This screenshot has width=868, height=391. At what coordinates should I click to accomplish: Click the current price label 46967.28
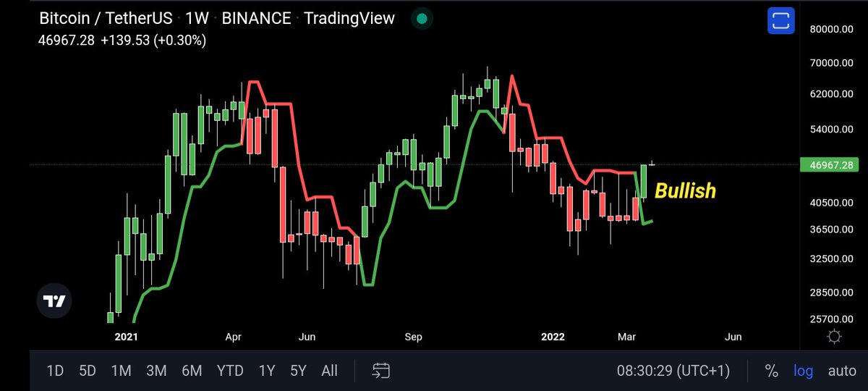(x=830, y=165)
